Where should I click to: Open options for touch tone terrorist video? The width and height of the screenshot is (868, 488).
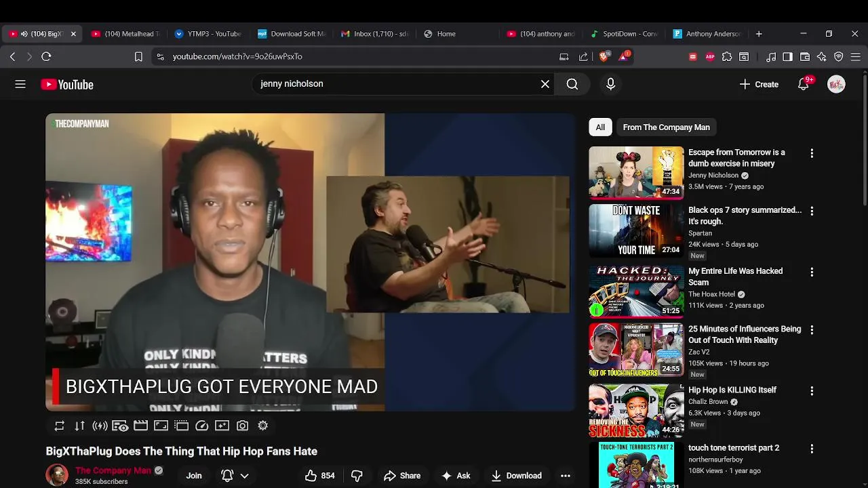pyautogui.click(x=812, y=449)
